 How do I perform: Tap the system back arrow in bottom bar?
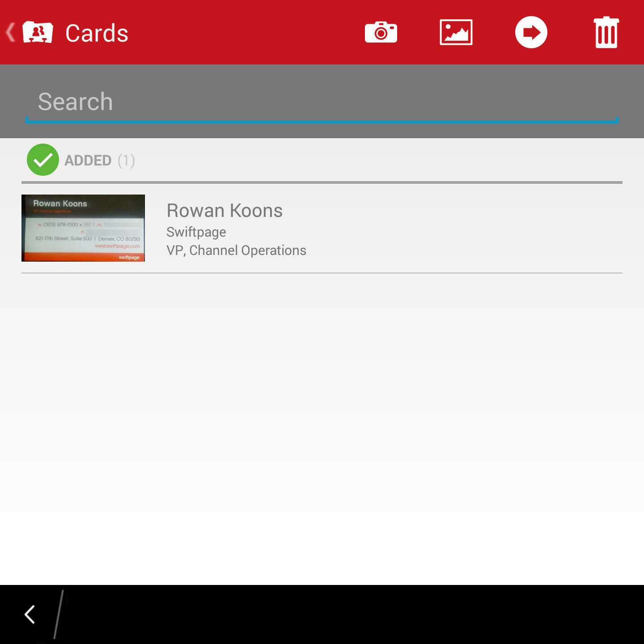(x=30, y=614)
